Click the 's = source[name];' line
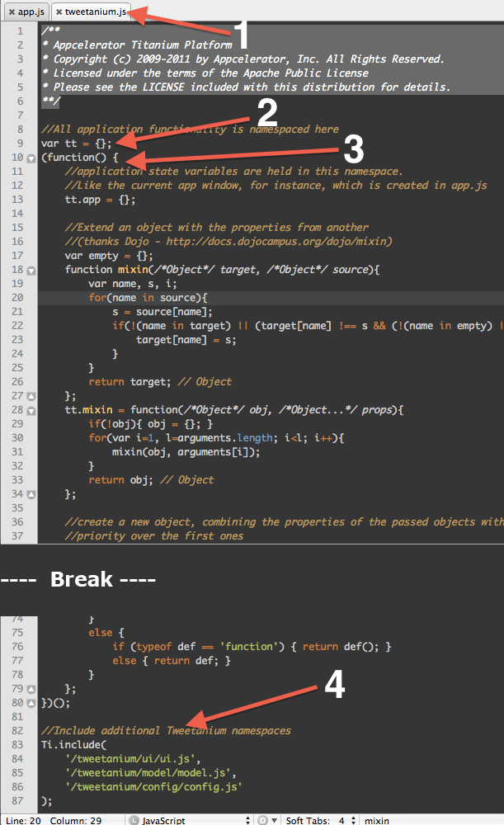Image resolution: width=504 pixels, height=825 pixels. (163, 312)
